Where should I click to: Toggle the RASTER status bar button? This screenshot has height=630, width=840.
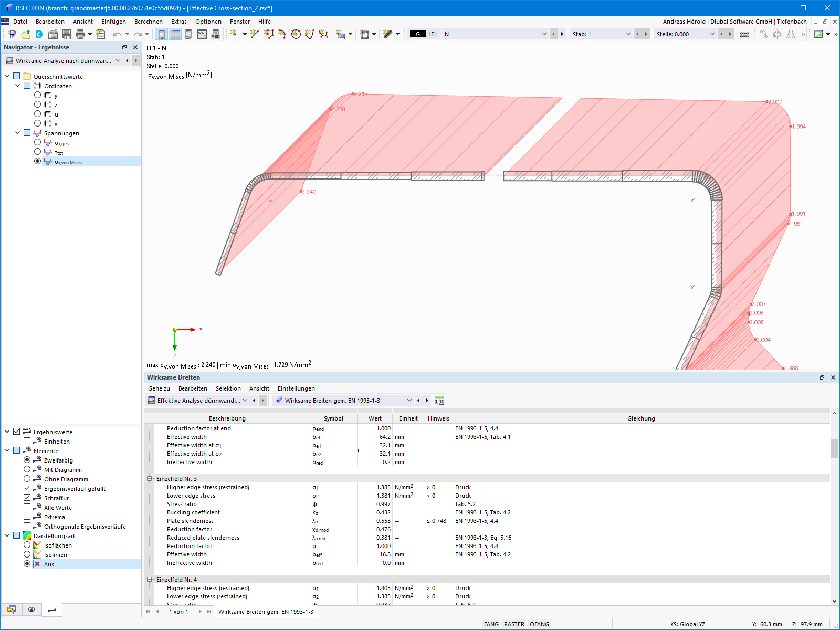514,624
